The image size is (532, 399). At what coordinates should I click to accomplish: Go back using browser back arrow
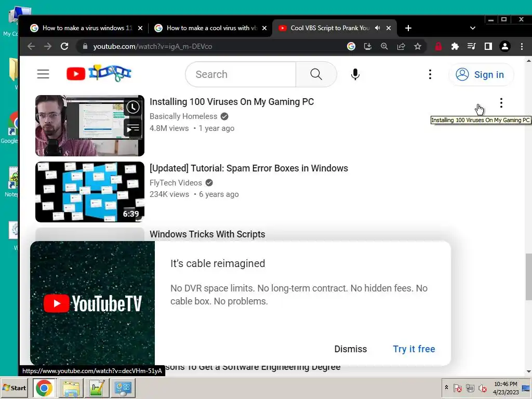point(31,46)
